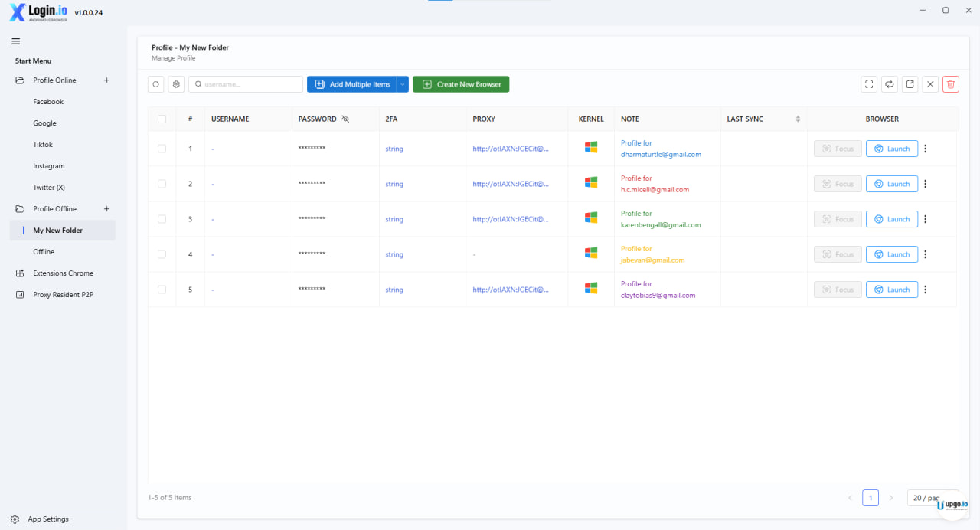
Task: Open more options for row 4
Action: point(925,254)
